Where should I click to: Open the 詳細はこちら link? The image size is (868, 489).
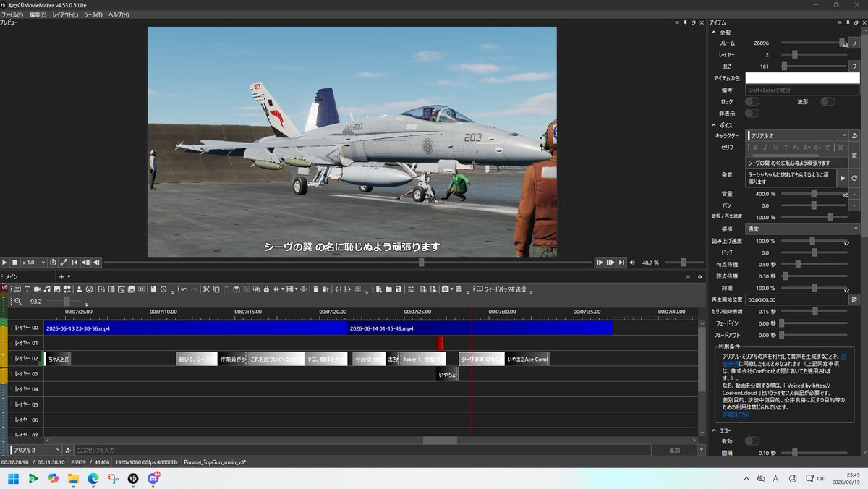(736, 414)
